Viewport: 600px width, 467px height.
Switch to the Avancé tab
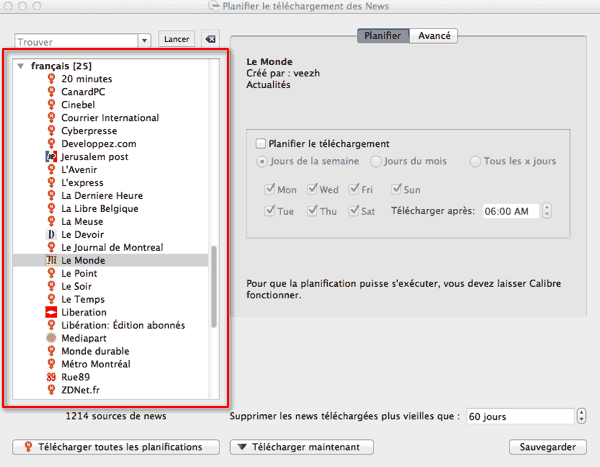pyautogui.click(x=434, y=36)
